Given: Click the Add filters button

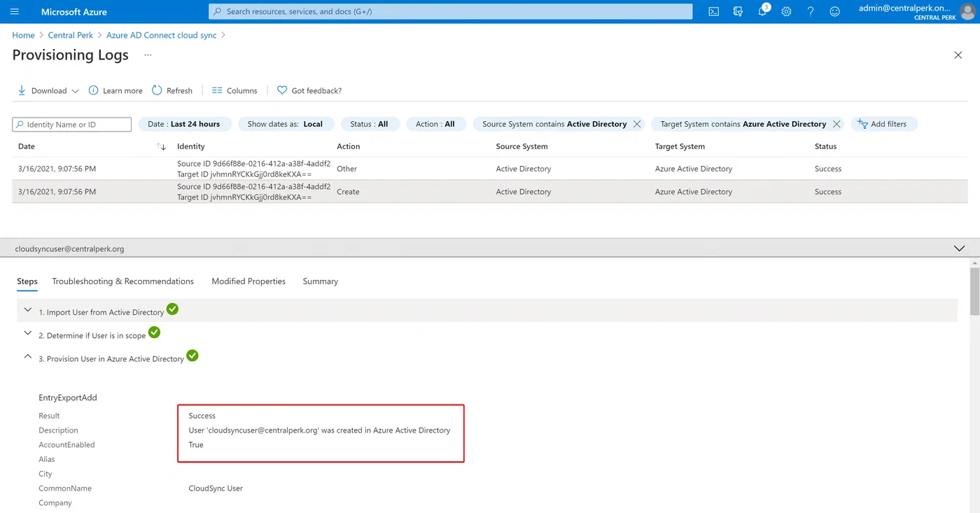Looking at the screenshot, I should tap(884, 124).
